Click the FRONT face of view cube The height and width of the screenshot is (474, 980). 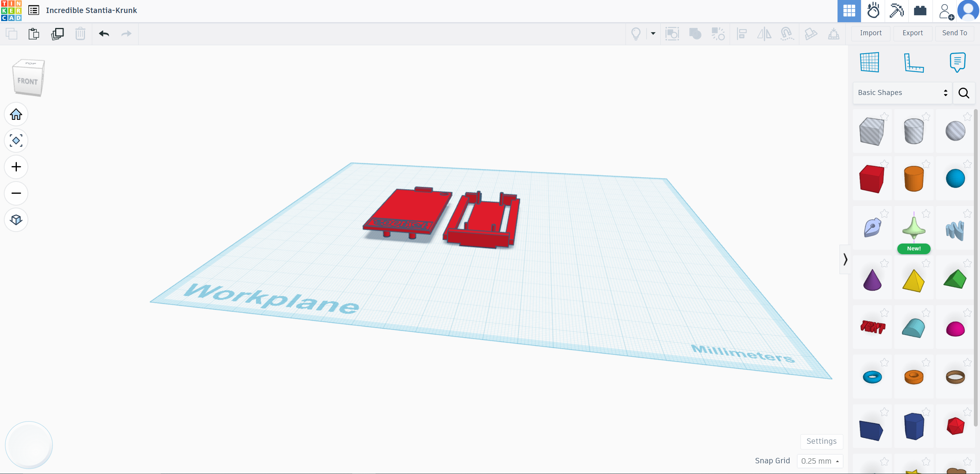coord(27,81)
